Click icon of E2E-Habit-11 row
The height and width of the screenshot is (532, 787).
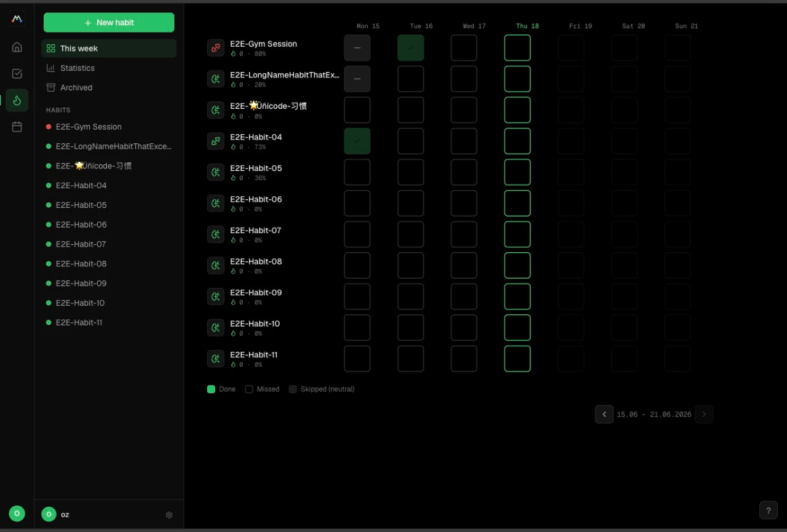tap(216, 359)
